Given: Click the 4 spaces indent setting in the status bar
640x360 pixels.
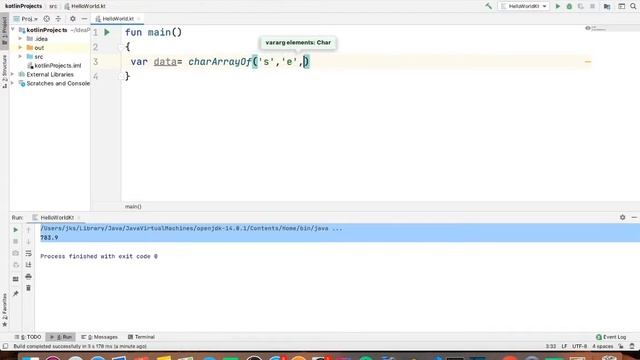Looking at the screenshot, I should pyautogui.click(x=602, y=347).
